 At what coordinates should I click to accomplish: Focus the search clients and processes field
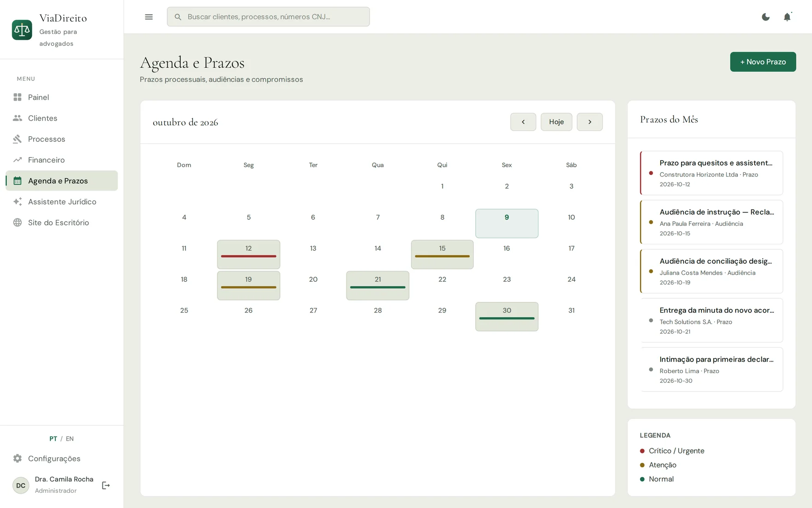point(269,17)
